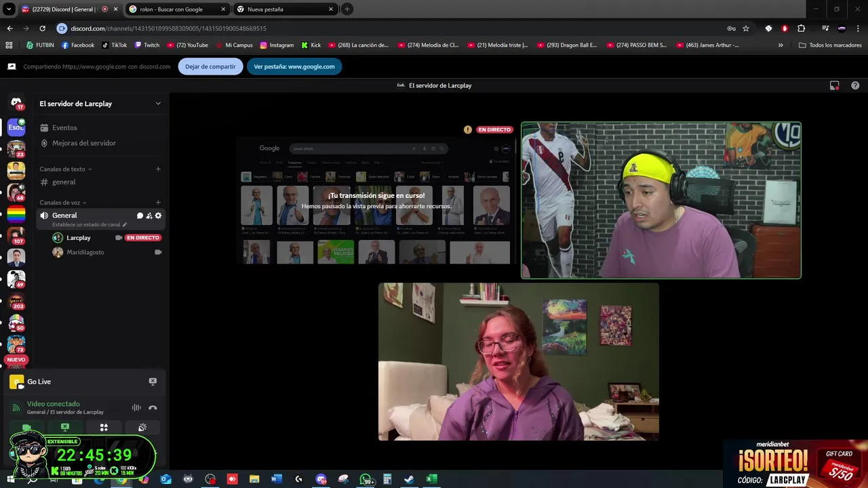Open activities launcher button in voice panel
This screenshot has height=488, width=868.
(x=104, y=428)
